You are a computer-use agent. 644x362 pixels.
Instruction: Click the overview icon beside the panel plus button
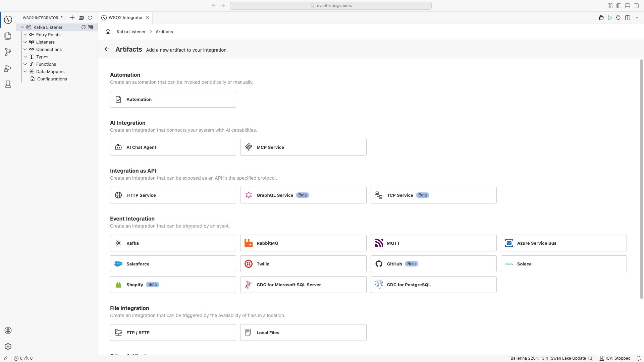click(81, 18)
